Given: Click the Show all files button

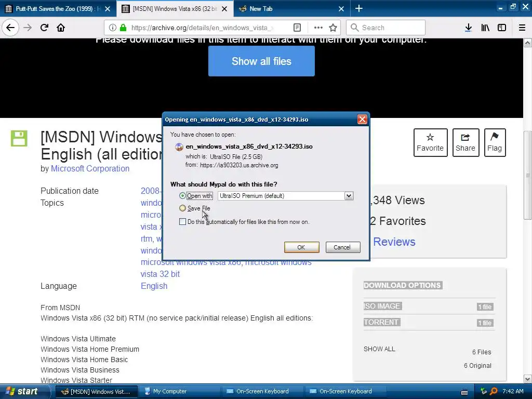Looking at the screenshot, I should coord(261,61).
